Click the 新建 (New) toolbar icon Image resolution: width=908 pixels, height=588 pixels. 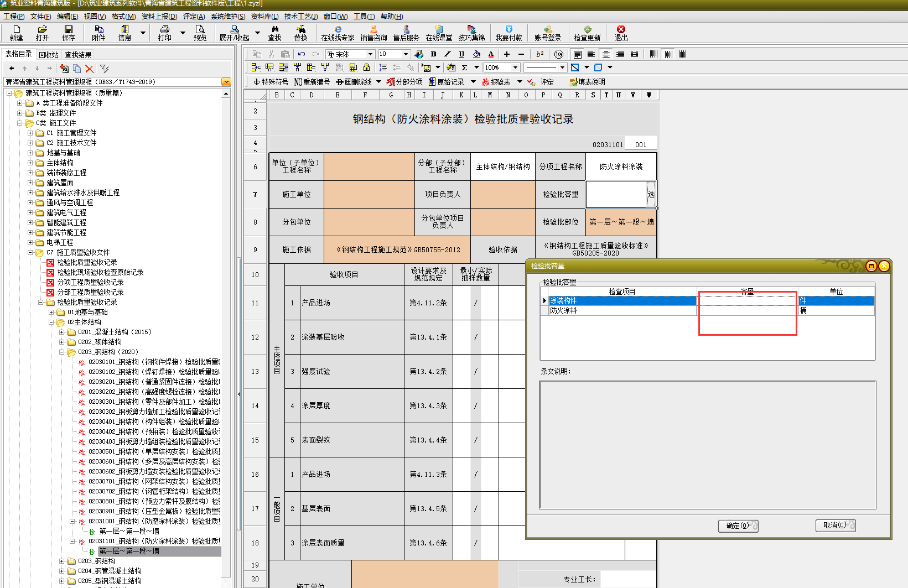point(17,33)
